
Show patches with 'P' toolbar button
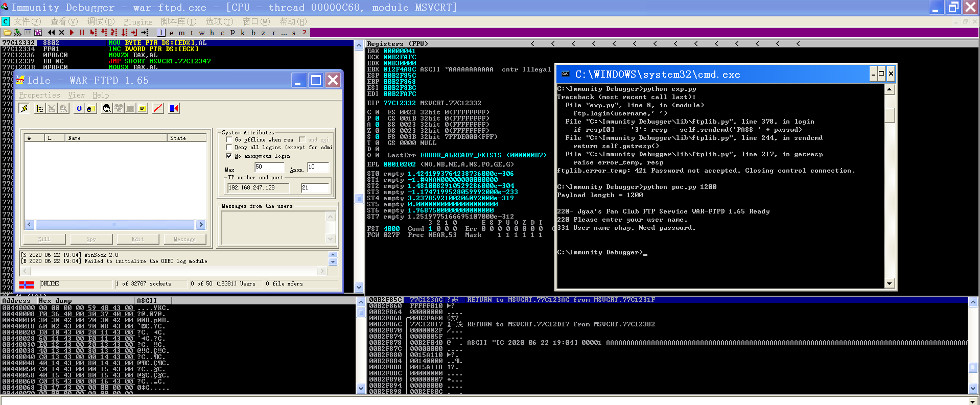coord(232,33)
